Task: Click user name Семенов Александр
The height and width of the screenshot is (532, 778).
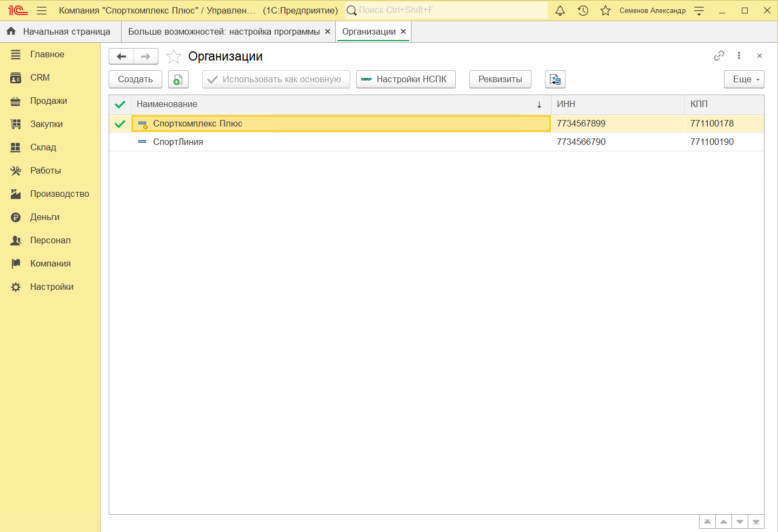Action: (x=652, y=10)
